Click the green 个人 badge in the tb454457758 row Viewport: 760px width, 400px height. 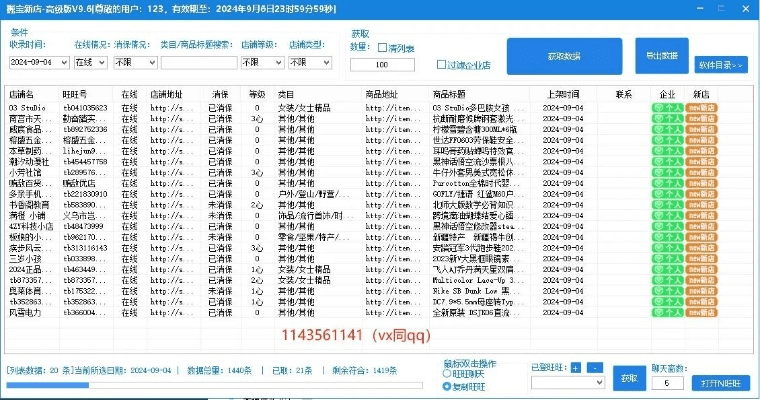[667, 161]
